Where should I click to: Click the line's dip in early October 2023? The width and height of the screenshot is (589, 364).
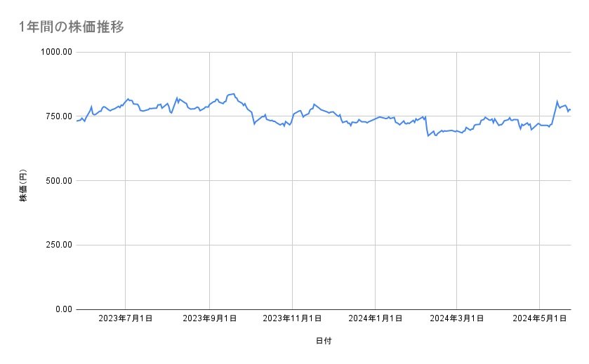(x=254, y=123)
